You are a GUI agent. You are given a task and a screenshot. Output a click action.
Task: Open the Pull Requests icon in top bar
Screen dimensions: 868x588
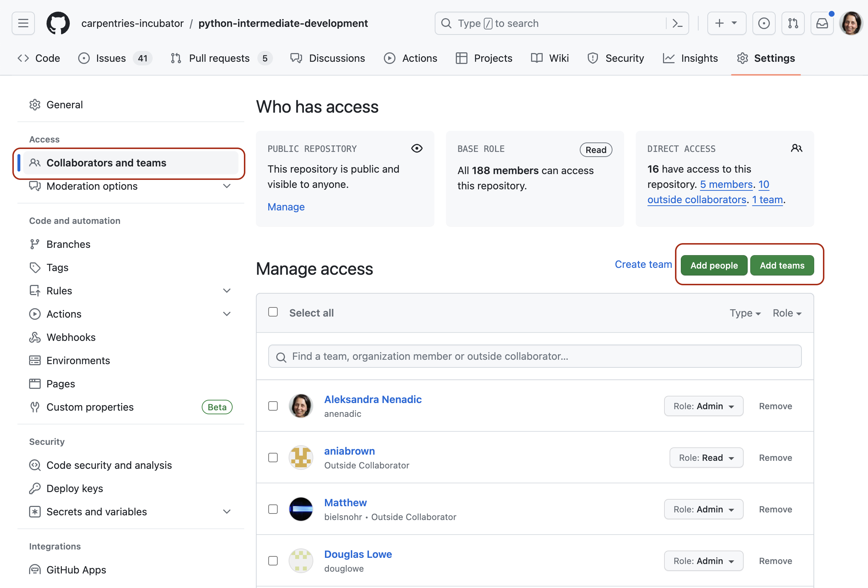coord(792,23)
